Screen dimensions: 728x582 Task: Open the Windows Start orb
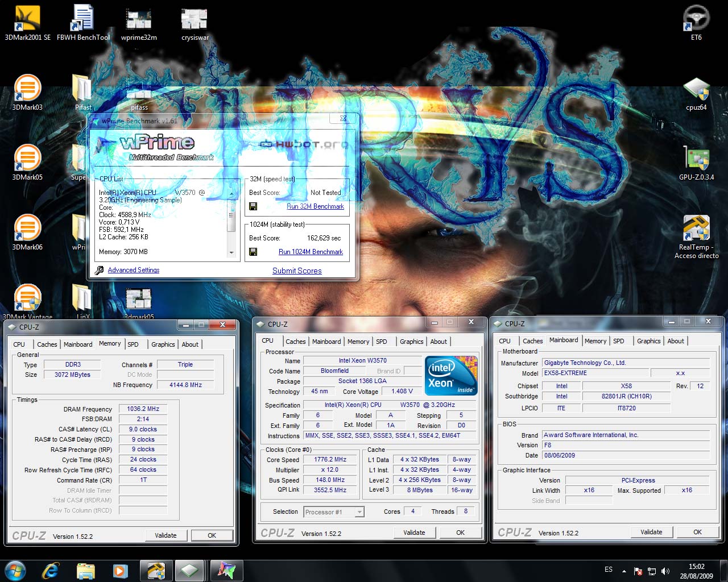[x=15, y=570]
